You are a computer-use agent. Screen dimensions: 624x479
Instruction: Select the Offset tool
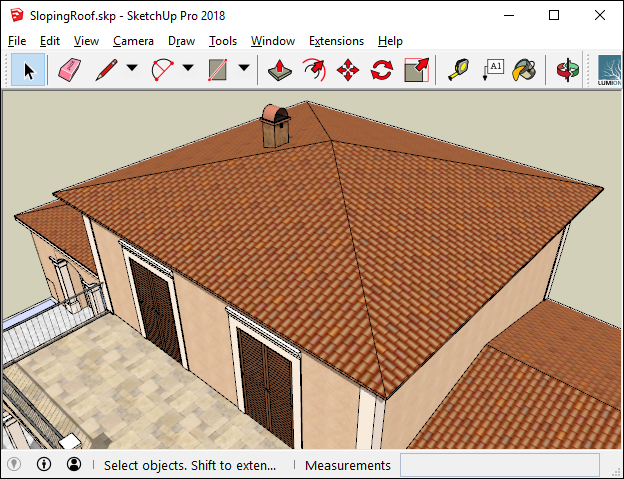pyautogui.click(x=315, y=70)
